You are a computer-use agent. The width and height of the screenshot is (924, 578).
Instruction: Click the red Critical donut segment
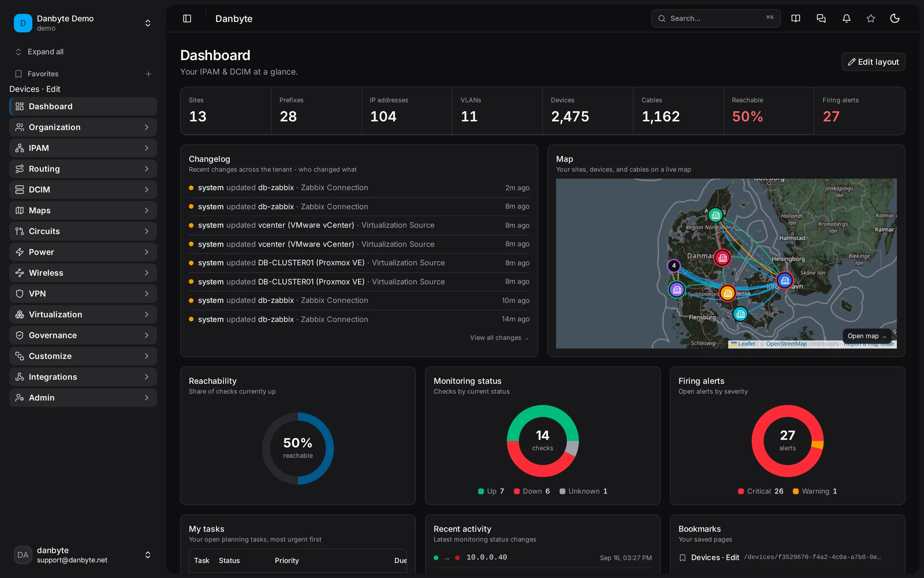pos(761,459)
